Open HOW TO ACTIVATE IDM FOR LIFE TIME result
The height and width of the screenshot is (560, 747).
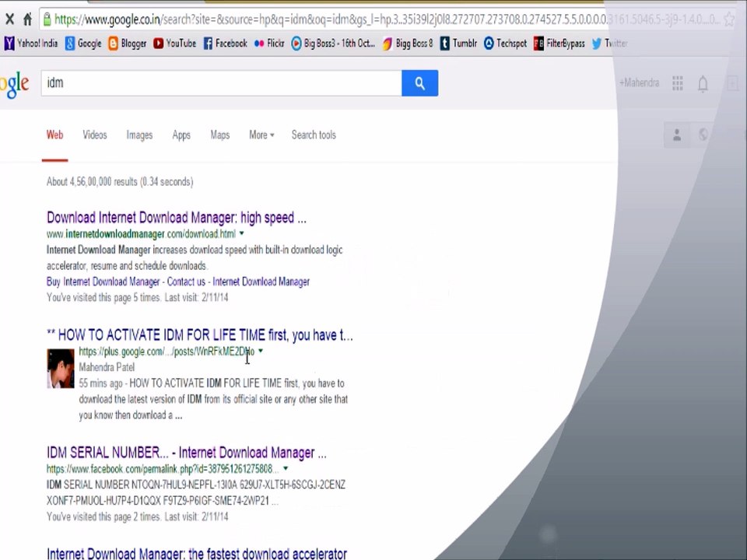pos(200,335)
